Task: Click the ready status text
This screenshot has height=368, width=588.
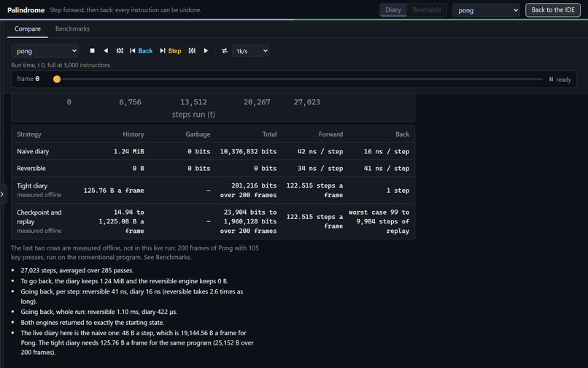Action: 563,80
